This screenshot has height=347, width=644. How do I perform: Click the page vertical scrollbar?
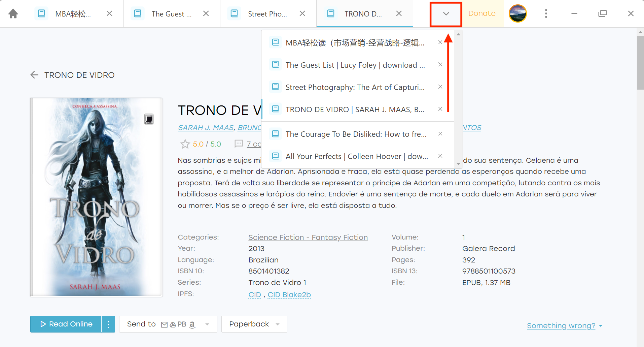[x=640, y=63]
